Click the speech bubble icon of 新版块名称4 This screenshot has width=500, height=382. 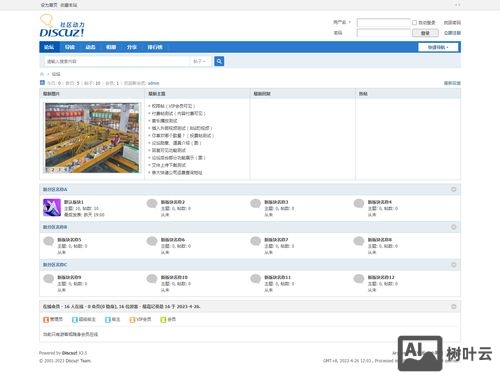[x=359, y=203]
